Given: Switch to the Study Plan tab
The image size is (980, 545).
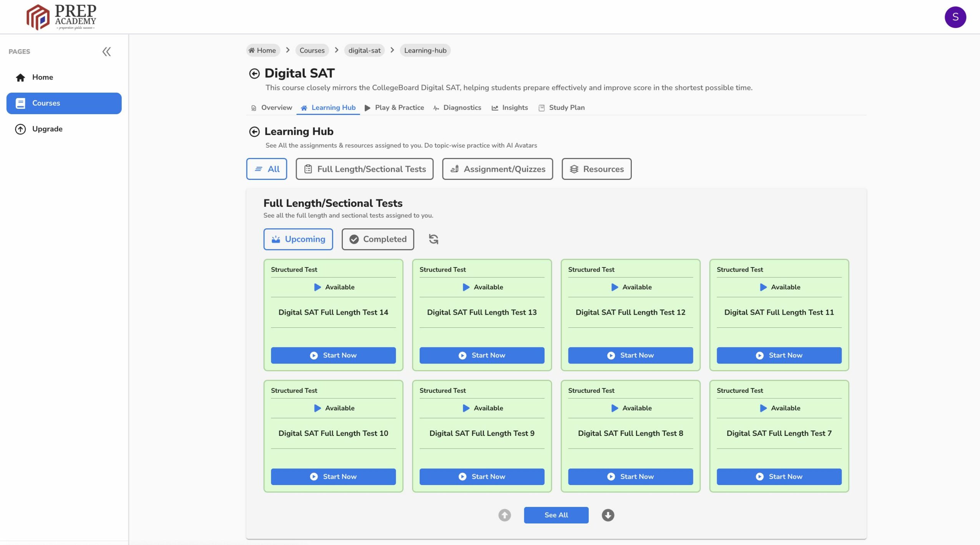Looking at the screenshot, I should click(x=561, y=108).
